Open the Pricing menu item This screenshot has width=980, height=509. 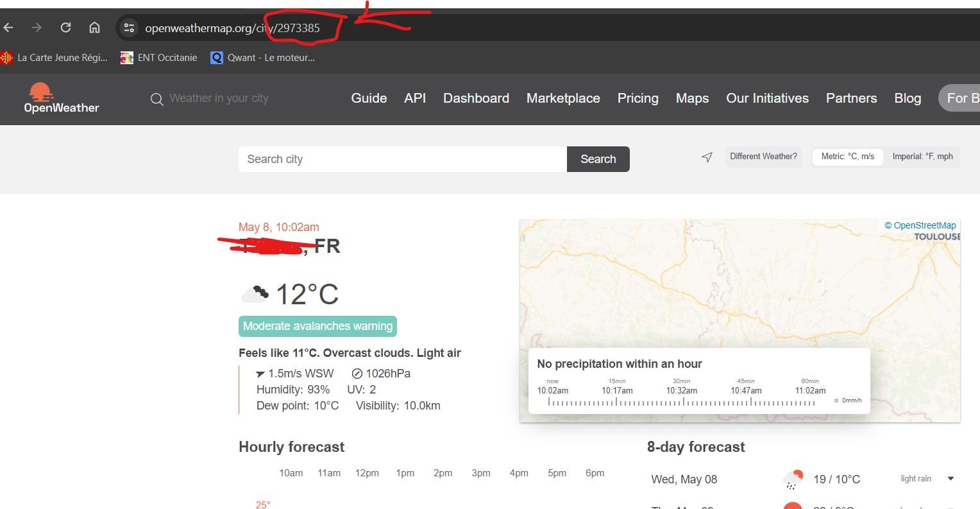click(638, 98)
